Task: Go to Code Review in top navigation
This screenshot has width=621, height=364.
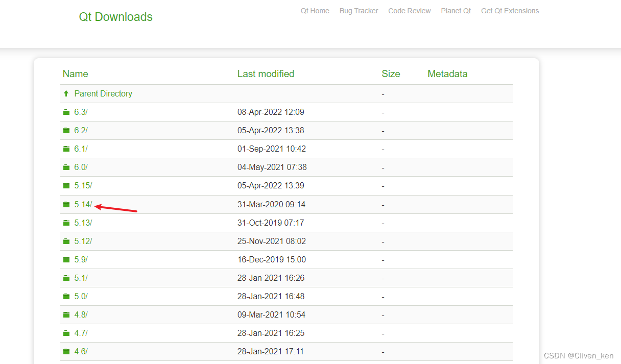Action: 410,11
